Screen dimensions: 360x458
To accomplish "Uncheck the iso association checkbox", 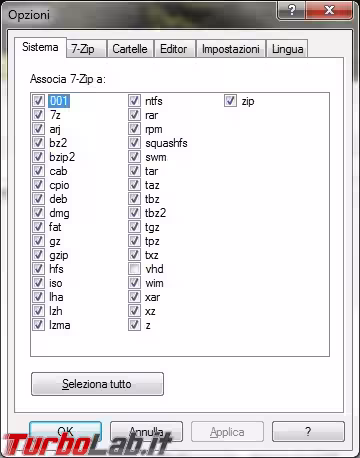I will (x=38, y=283).
